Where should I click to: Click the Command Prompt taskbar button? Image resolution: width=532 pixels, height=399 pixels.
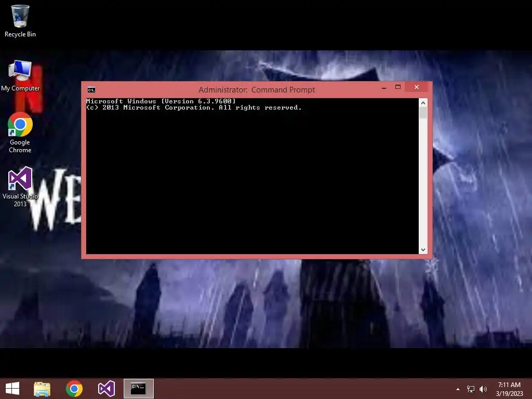(x=138, y=389)
